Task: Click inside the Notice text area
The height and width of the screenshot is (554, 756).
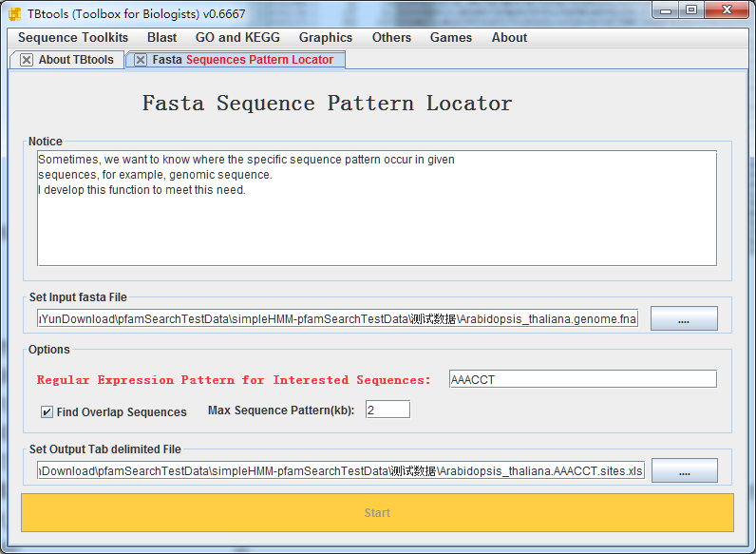Action: (377, 208)
